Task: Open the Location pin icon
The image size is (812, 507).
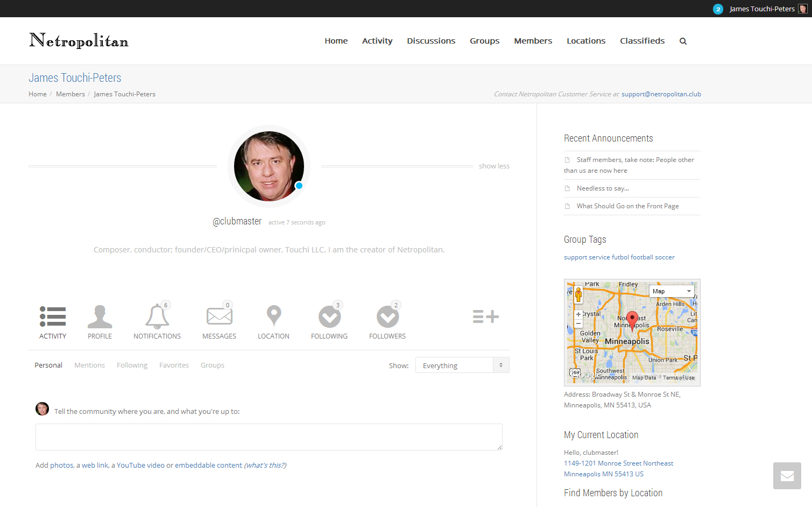Action: click(274, 316)
